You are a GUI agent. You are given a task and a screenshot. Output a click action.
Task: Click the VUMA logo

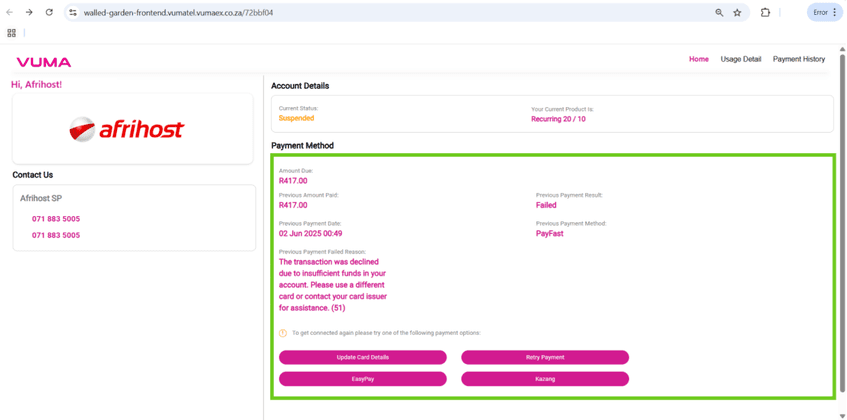[43, 62]
